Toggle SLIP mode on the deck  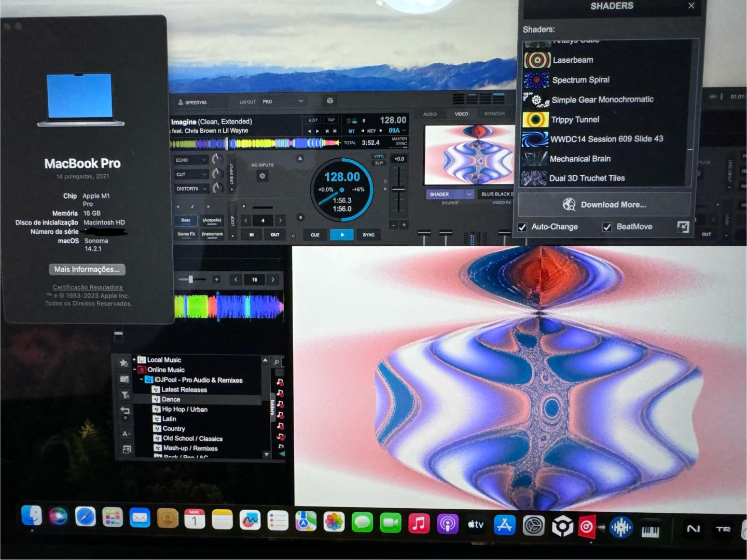(379, 163)
